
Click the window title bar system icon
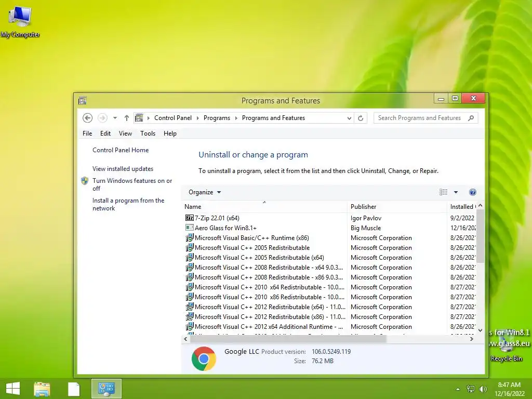(83, 100)
